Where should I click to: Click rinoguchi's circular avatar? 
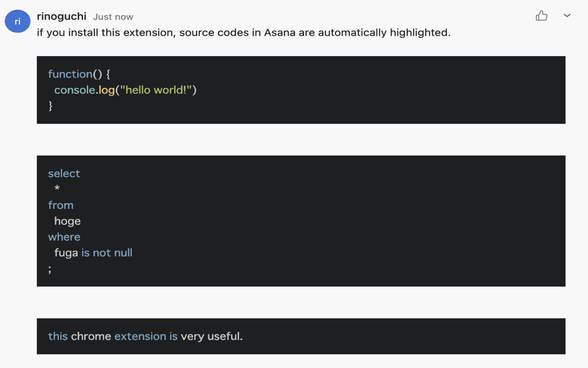tap(17, 21)
